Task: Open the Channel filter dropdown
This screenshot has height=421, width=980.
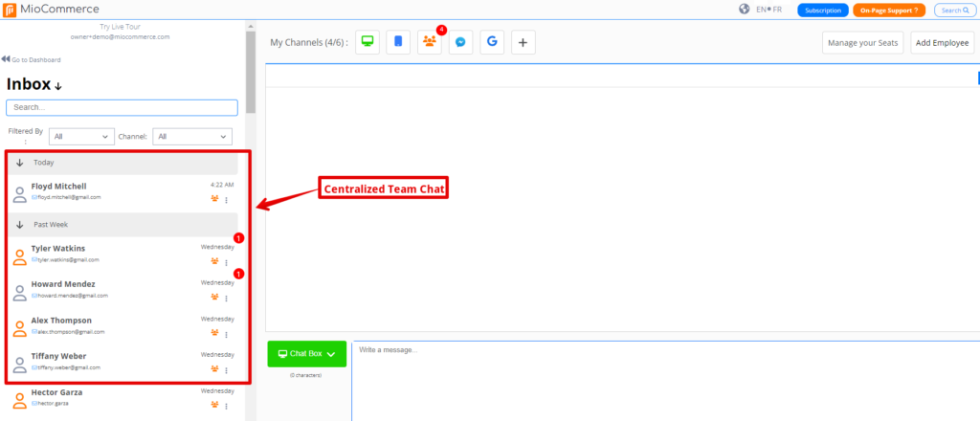Action: [192, 136]
